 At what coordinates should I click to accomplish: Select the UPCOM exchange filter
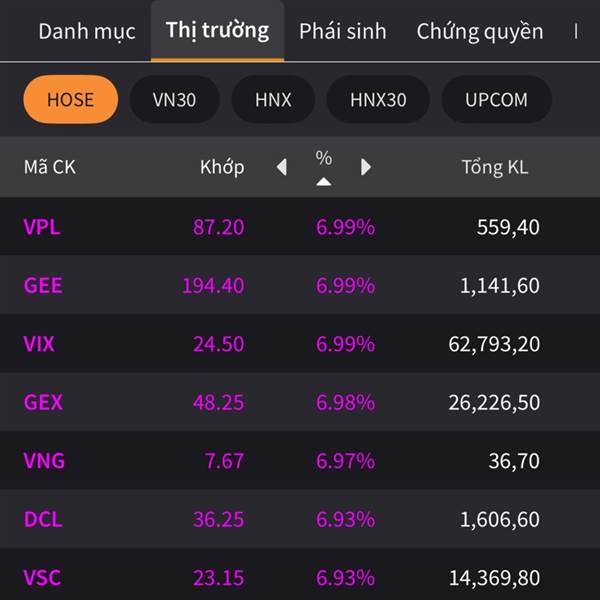click(496, 100)
